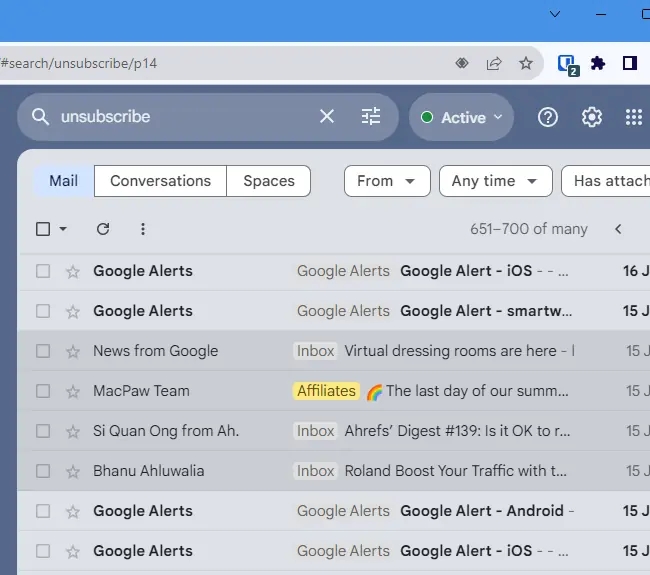Select the Google Alert - Android email checkbox

[x=43, y=511]
